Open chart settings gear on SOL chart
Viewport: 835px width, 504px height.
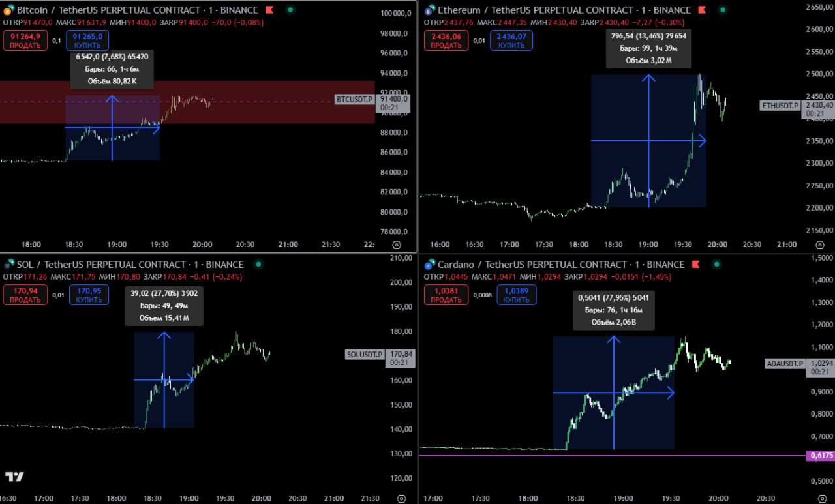click(x=401, y=498)
